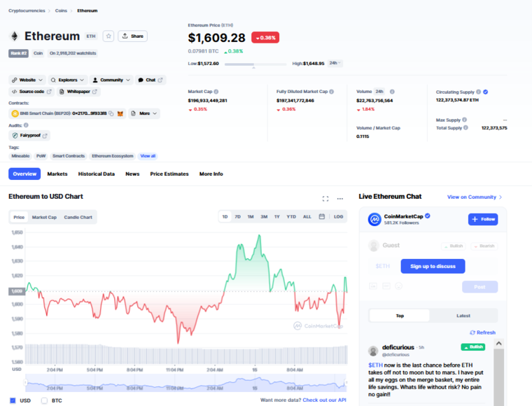Viewport: 532px width, 406px height.
Task: Open info icon next to Market Cap
Action: (216, 92)
